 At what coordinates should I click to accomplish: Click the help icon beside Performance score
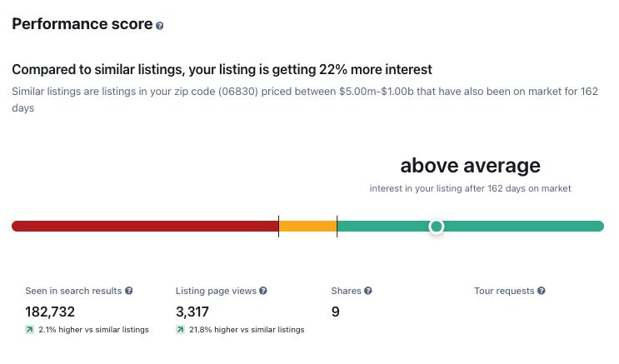coord(160,26)
